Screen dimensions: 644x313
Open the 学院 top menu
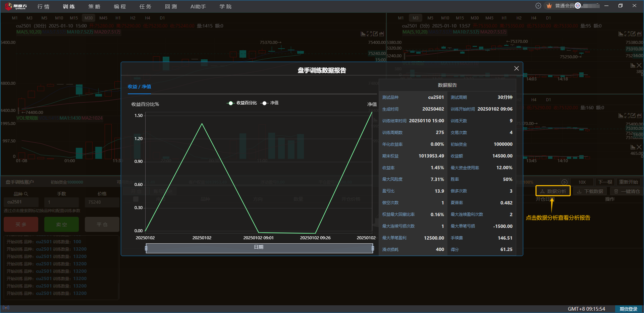(225, 6)
